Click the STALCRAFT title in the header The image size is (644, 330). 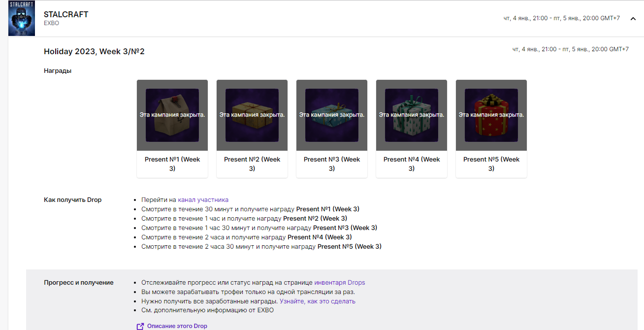(66, 14)
